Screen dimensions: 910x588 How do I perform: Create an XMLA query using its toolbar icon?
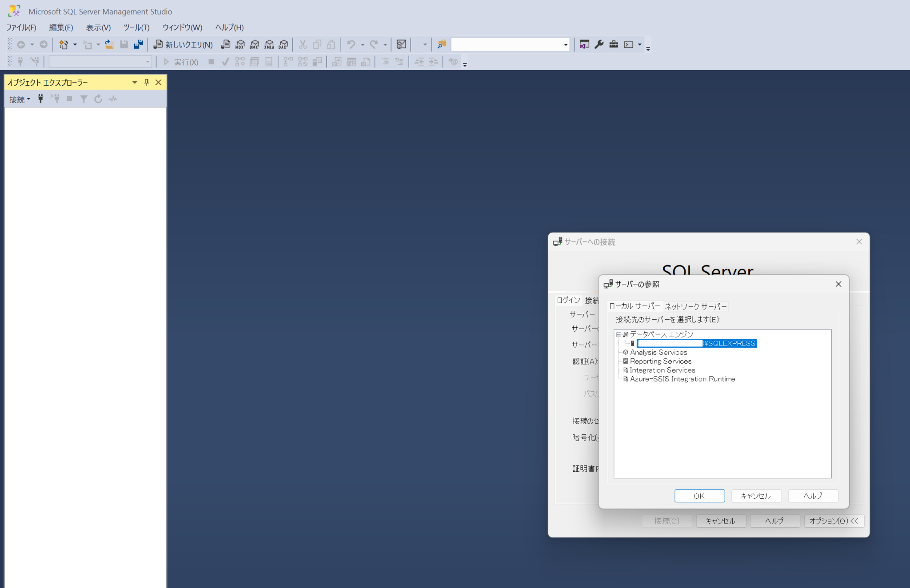tap(268, 44)
